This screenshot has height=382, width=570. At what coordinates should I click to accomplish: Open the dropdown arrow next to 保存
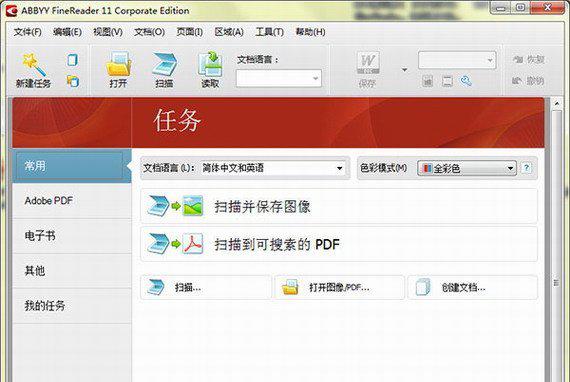coord(404,70)
